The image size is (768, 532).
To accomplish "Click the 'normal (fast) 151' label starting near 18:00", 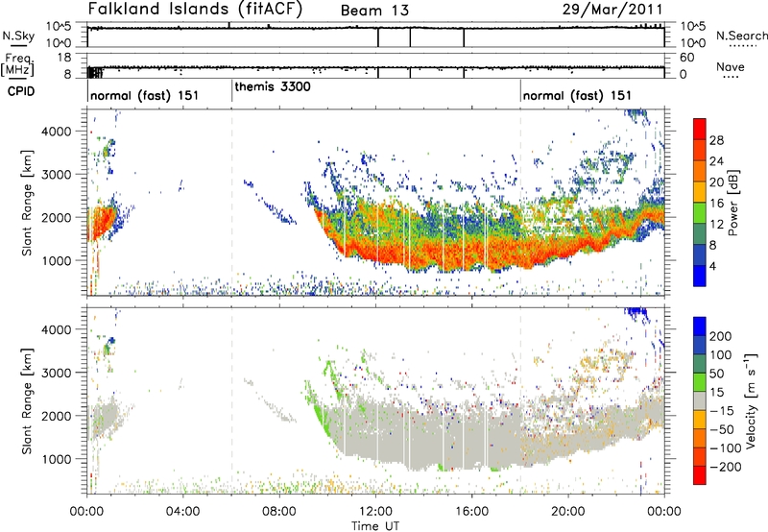I will (577, 95).
